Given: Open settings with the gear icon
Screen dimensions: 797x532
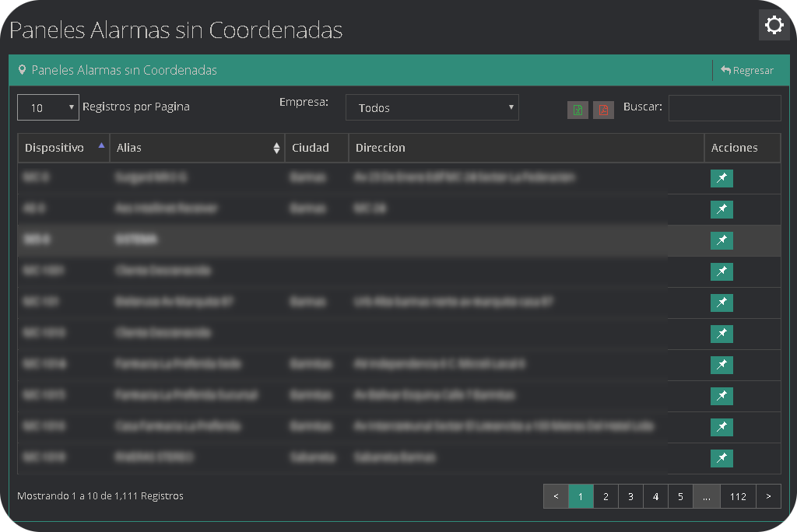Looking at the screenshot, I should (774, 24).
